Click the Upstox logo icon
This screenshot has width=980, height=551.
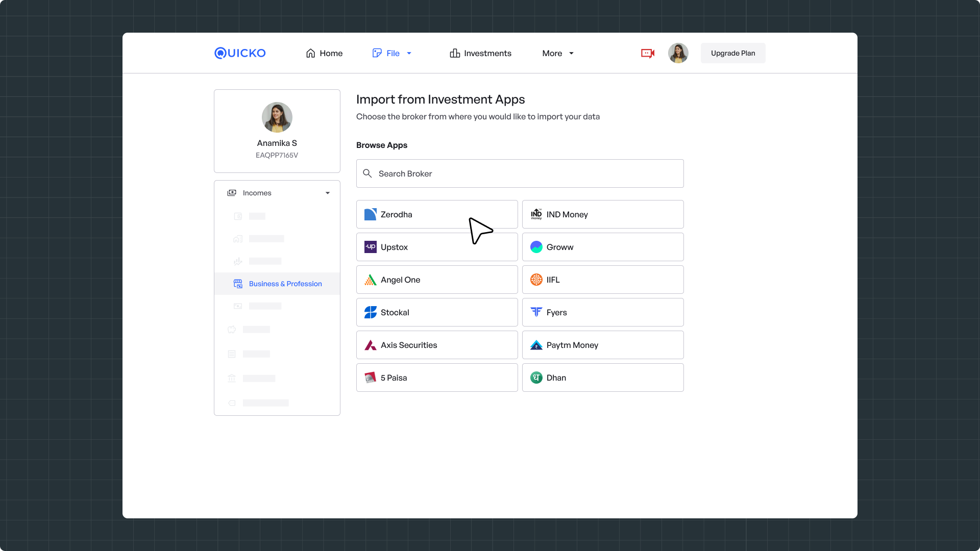click(x=371, y=247)
